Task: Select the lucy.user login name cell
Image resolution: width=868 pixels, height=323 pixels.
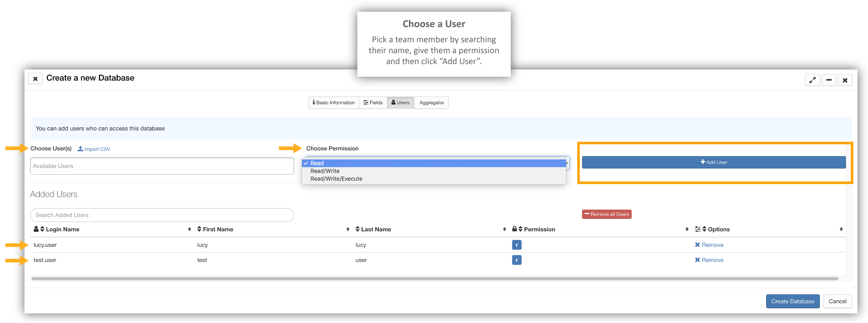Action: [45, 245]
